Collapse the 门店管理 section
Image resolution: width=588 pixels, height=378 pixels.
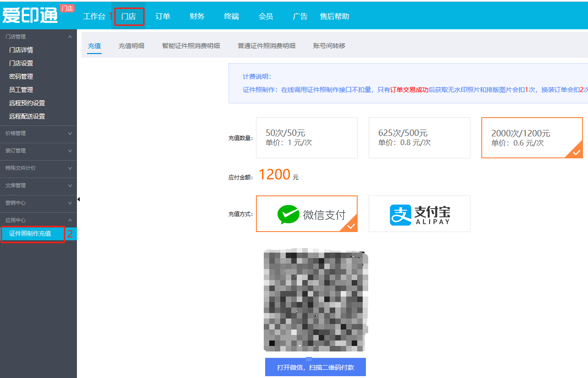[70, 37]
